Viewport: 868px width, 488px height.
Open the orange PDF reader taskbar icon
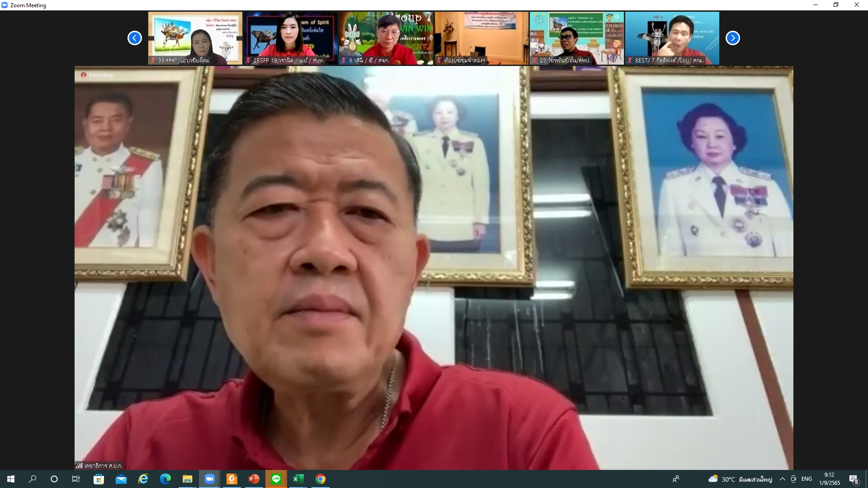(x=231, y=479)
